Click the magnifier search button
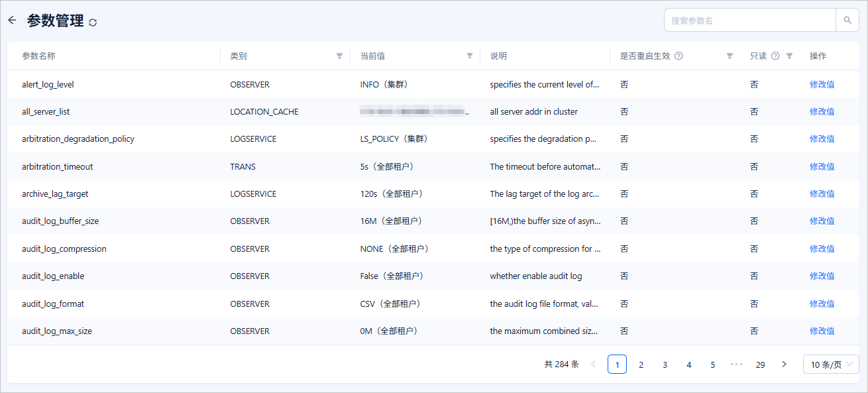The image size is (868, 393). click(847, 21)
